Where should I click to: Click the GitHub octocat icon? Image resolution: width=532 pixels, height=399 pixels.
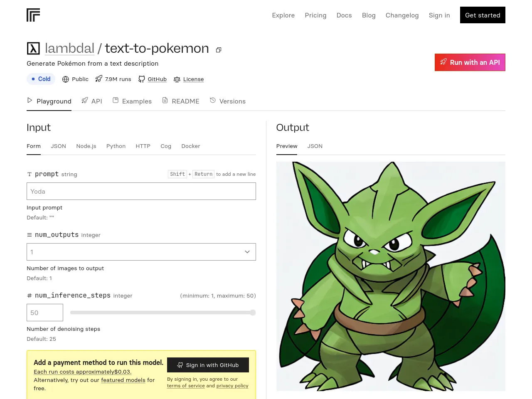click(142, 79)
